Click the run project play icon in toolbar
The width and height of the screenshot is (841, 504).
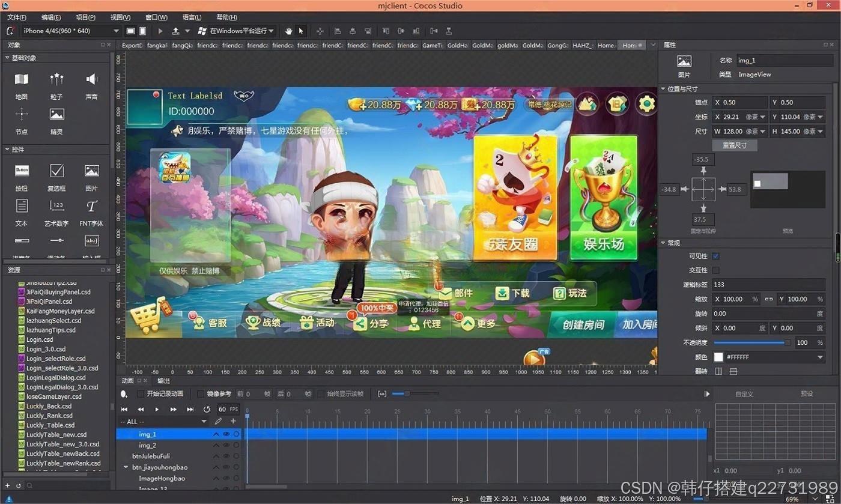pyautogui.click(x=160, y=31)
